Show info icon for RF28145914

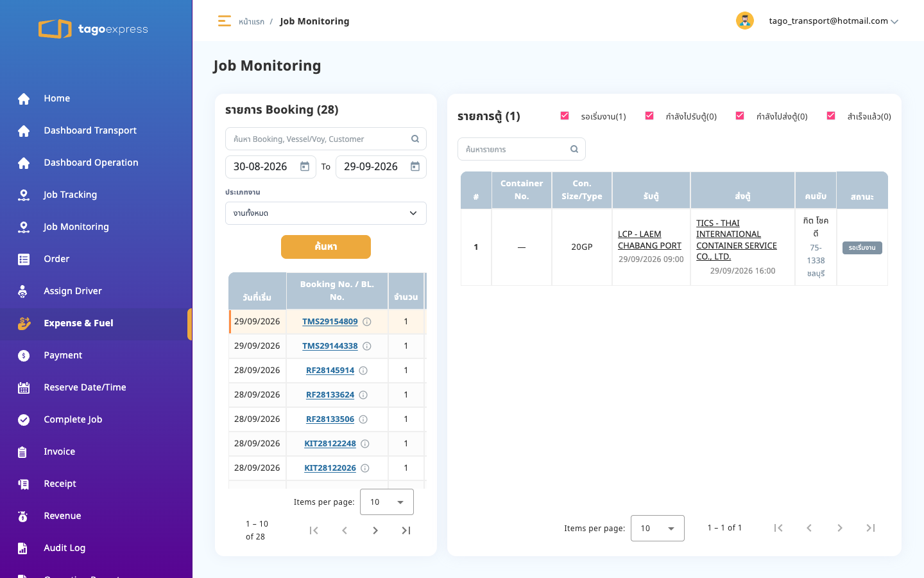tap(363, 371)
